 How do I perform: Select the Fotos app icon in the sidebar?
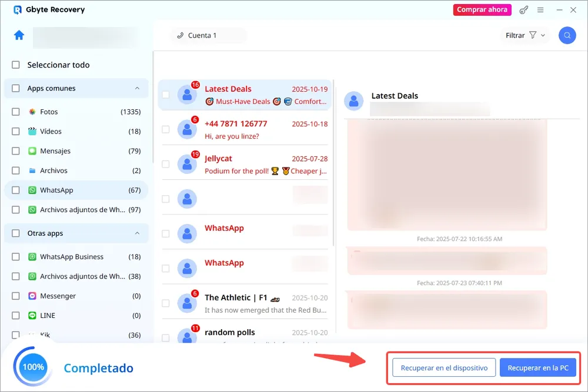pos(33,112)
